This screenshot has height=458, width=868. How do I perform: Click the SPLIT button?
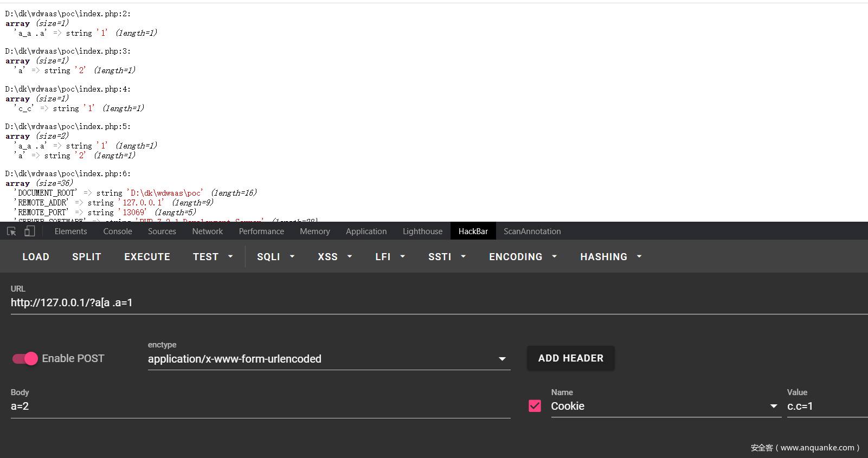[x=87, y=257]
